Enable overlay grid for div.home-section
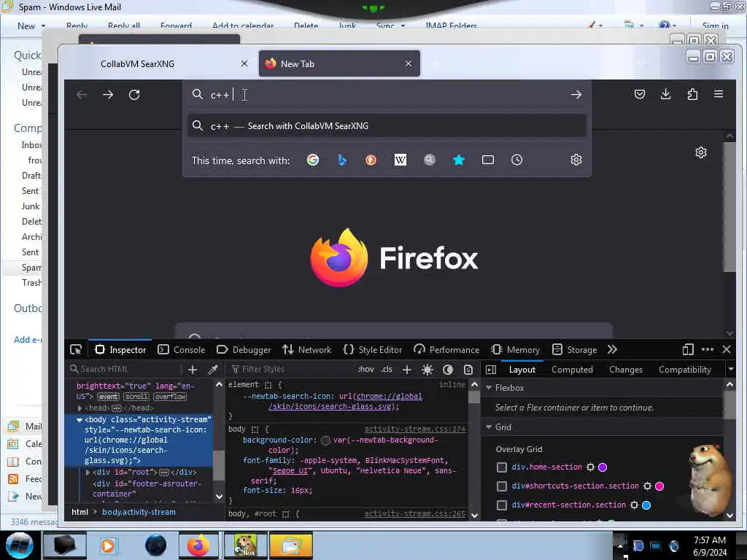Screen dimensions: 747x560 point(502,467)
